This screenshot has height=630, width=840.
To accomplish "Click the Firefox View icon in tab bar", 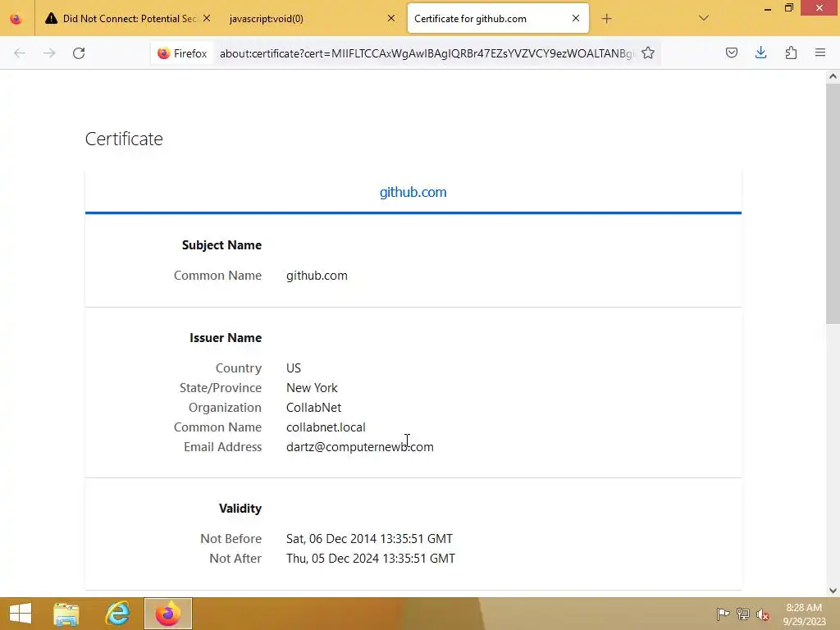I will [x=16, y=19].
